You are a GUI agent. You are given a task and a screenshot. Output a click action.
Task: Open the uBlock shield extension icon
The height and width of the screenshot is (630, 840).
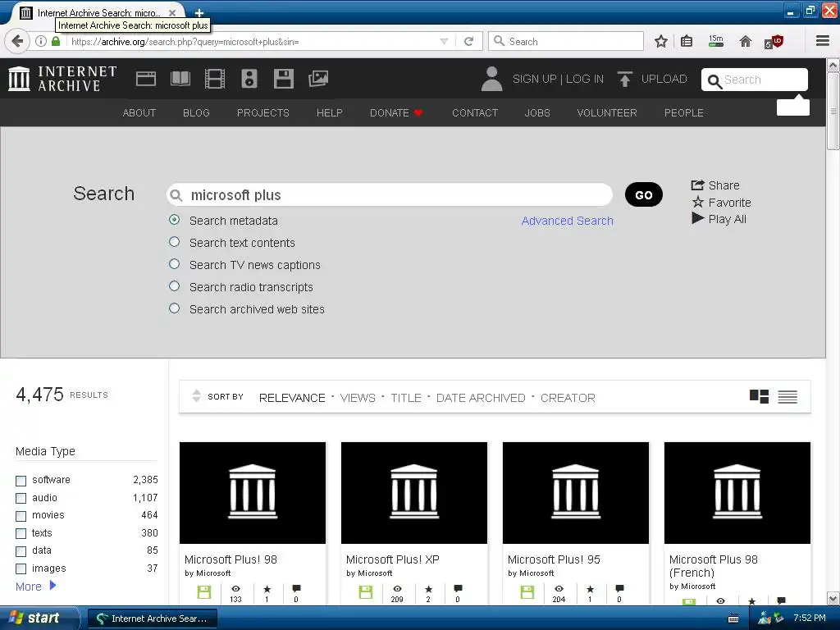click(774, 42)
